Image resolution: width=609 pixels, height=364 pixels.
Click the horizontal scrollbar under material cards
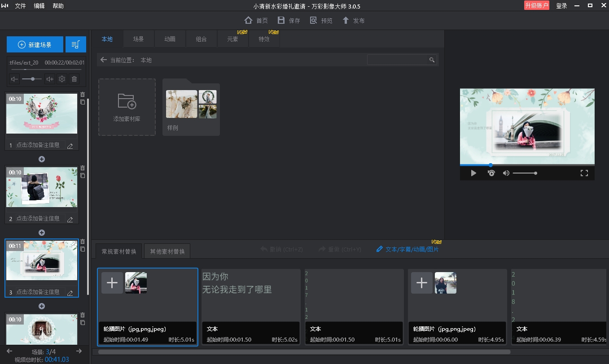tap(304, 352)
